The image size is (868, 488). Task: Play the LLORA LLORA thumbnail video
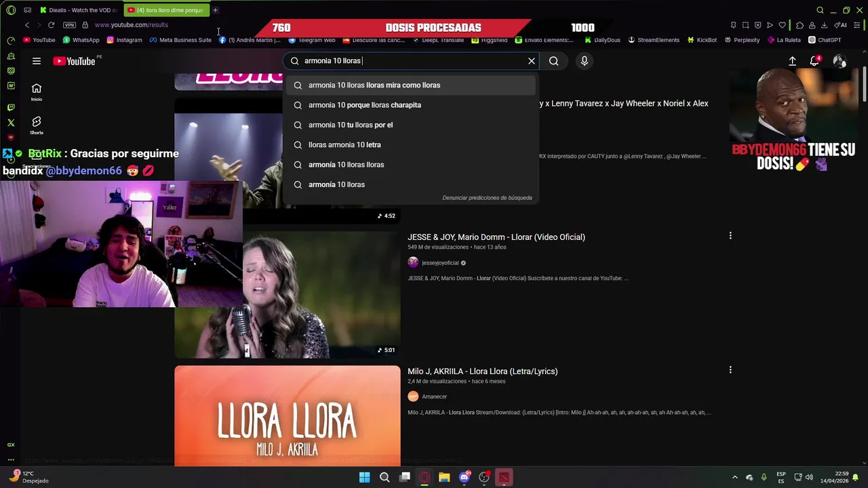click(288, 415)
